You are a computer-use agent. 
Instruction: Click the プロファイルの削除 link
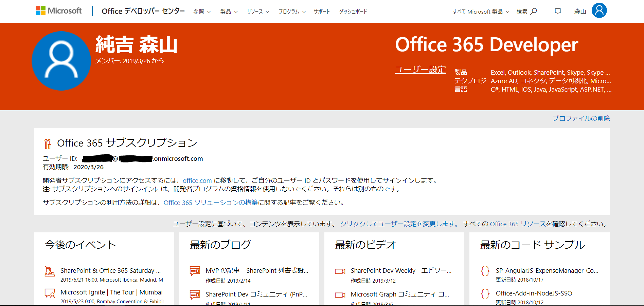click(581, 118)
